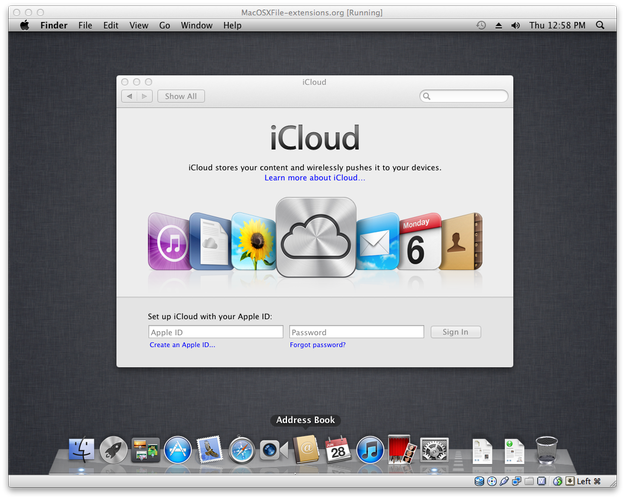Click the VirtualBox optical disc status icon
This screenshot has width=625, height=499.
click(x=492, y=481)
